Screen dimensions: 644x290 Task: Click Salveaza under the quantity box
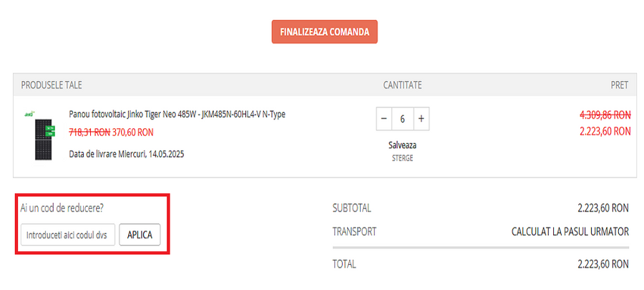pos(402,145)
